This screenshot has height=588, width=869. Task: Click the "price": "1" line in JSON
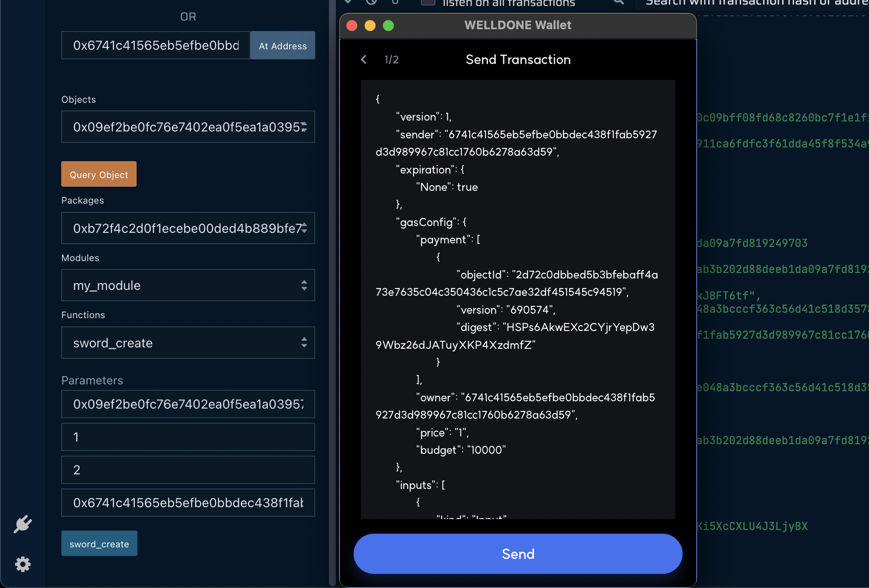point(442,433)
